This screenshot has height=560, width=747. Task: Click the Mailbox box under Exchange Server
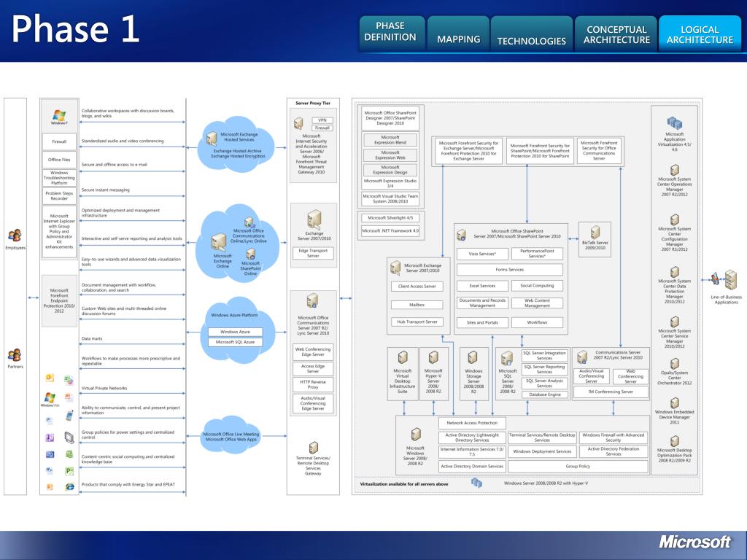pos(417,305)
